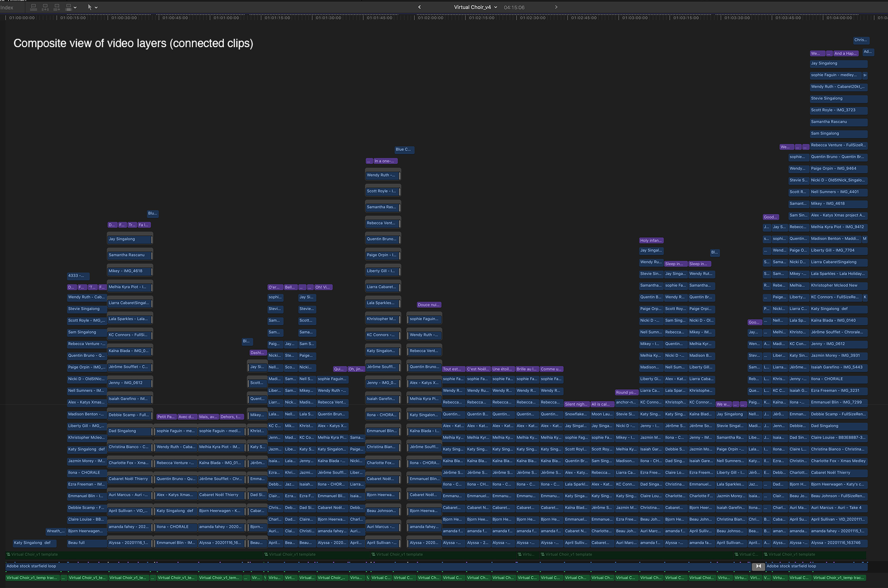Click the 01:02:00:00 ruler mark
The height and width of the screenshot is (588, 888).
431,18
